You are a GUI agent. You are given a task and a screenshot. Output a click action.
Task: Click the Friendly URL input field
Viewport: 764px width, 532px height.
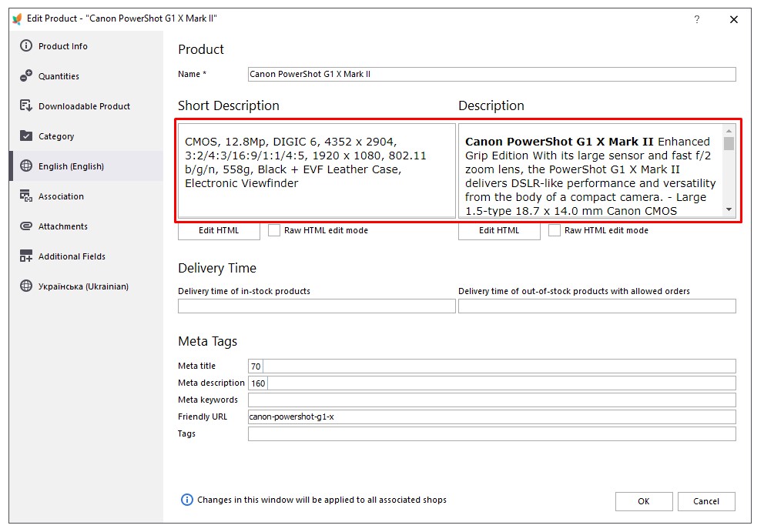tap(491, 417)
